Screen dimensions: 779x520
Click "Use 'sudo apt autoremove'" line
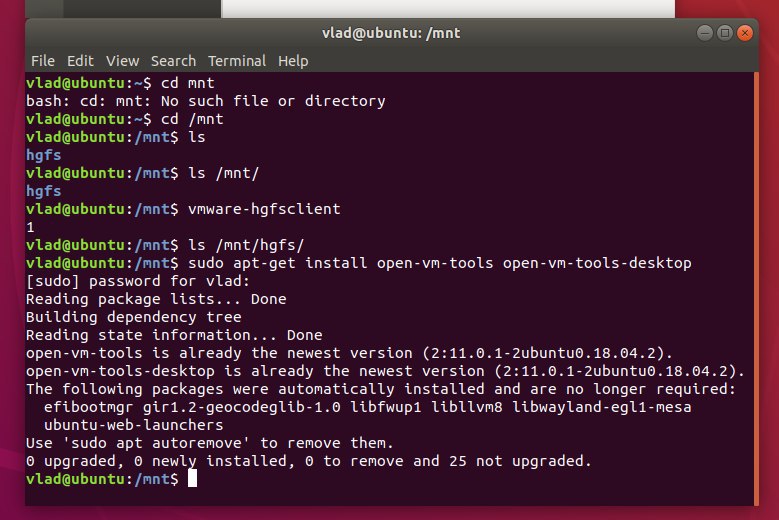click(x=210, y=443)
